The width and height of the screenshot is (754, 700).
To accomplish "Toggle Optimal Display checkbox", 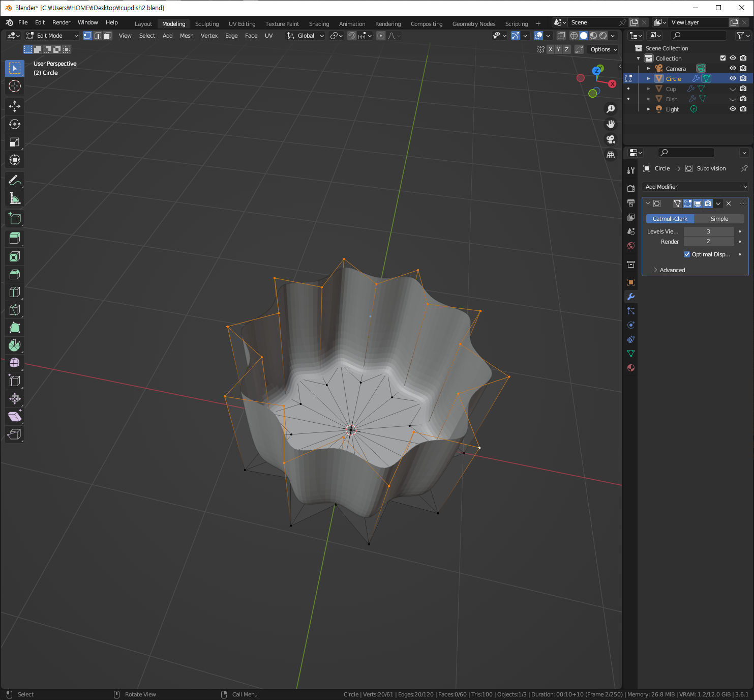I will coord(687,254).
